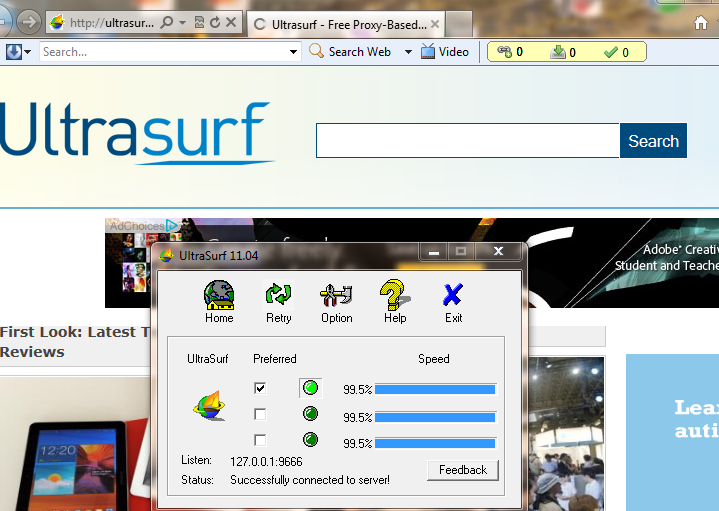Click the UltraSurf sailboat logo in panel
Screen dimensions: 719x511
[209, 405]
